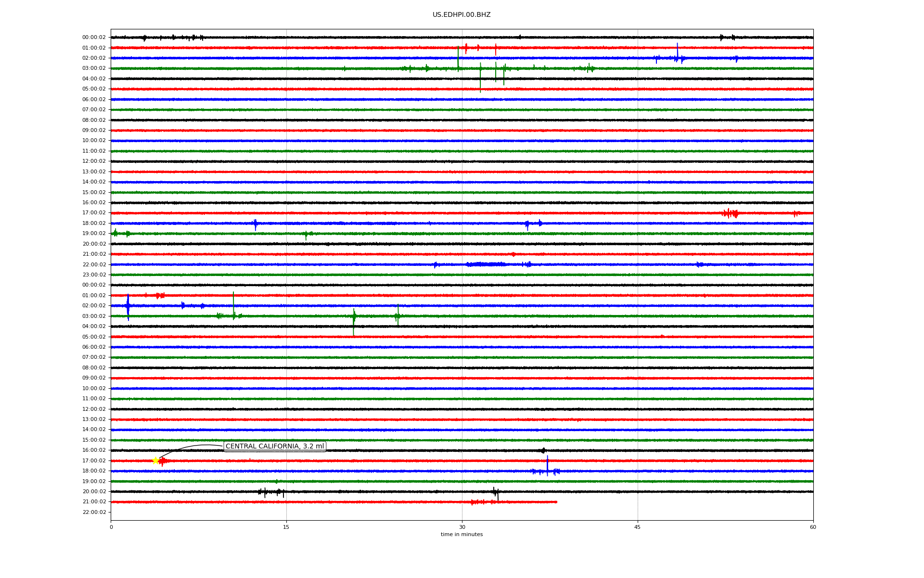The image size is (924, 578).
Task: Click the blue spike on the first 02:00:02 trace near minute 48
Action: (677, 52)
